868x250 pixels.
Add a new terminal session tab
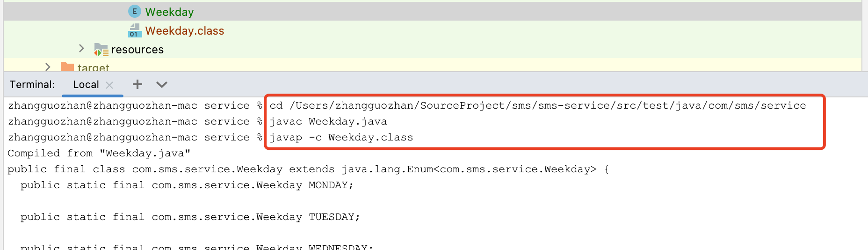click(x=137, y=84)
